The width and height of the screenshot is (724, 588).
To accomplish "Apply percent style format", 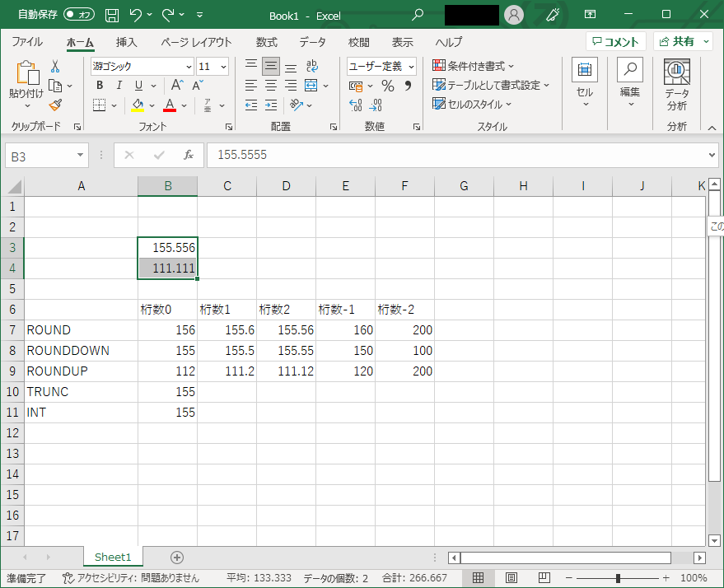I will pyautogui.click(x=388, y=86).
